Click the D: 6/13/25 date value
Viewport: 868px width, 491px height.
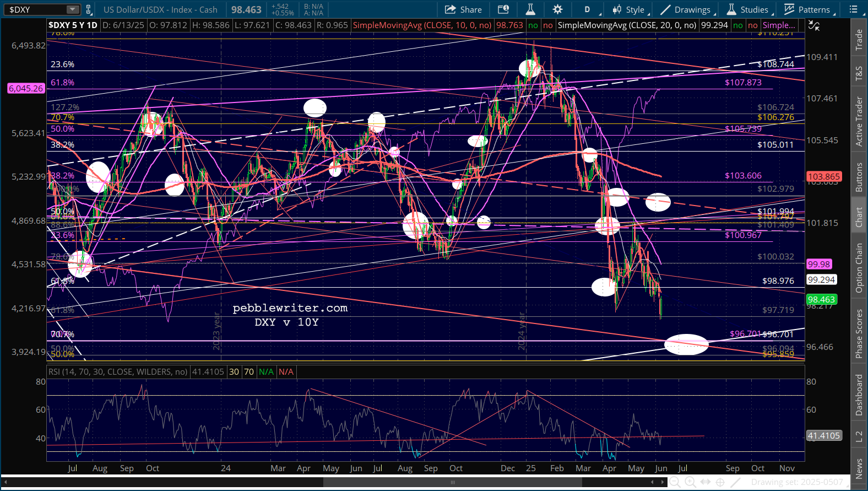(x=123, y=25)
